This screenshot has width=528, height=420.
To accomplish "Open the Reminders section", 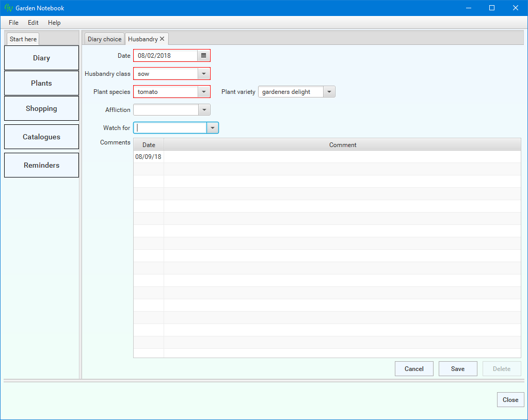I will [x=41, y=165].
